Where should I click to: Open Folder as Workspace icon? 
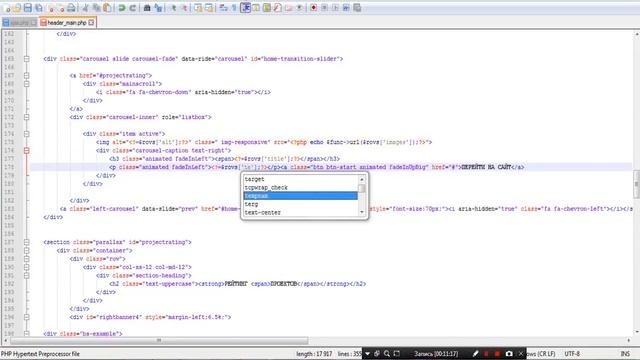coord(289,8)
